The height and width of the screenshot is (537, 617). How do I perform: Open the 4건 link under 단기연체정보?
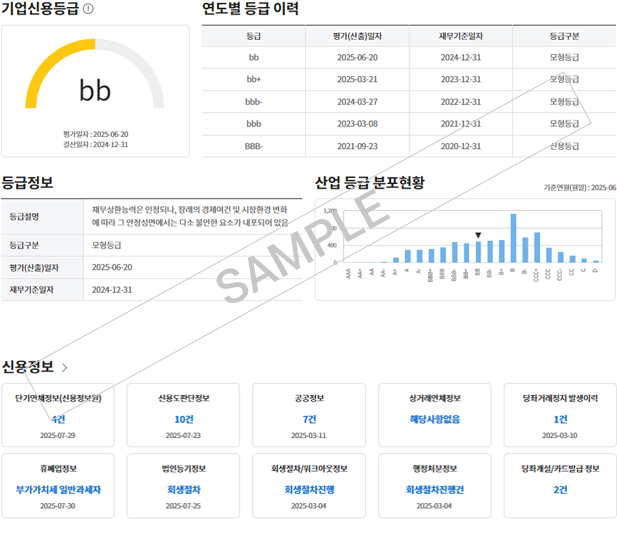58,419
